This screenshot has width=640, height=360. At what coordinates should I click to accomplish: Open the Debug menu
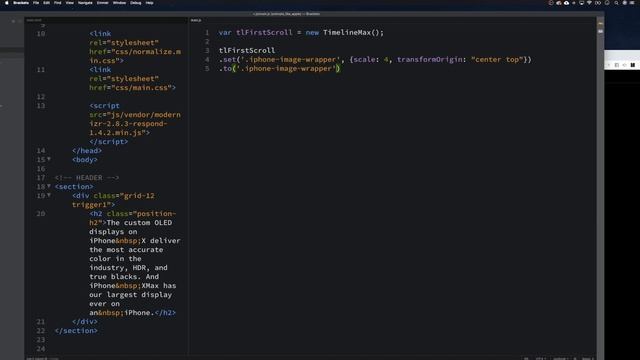pos(136,3)
